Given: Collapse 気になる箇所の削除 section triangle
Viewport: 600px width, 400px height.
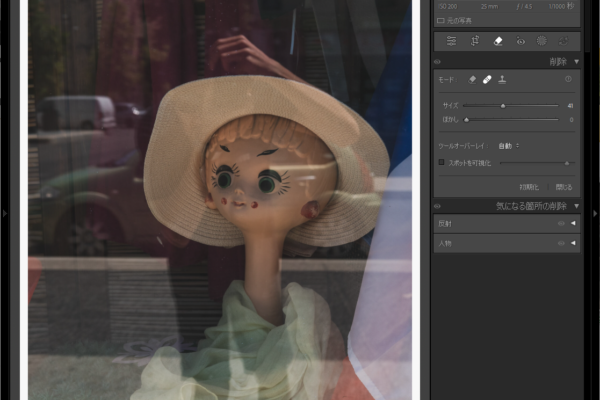Looking at the screenshot, I should point(577,206).
